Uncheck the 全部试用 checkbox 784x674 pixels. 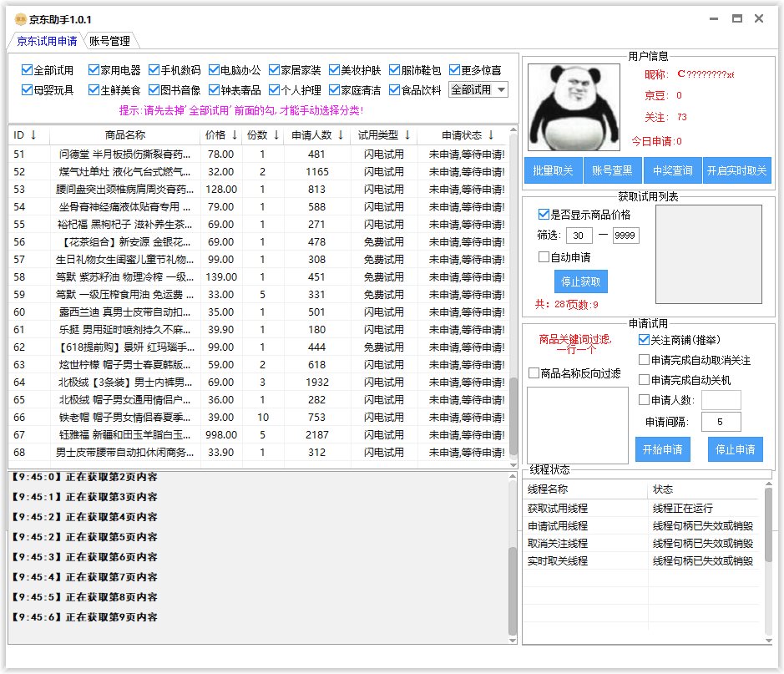[27, 70]
